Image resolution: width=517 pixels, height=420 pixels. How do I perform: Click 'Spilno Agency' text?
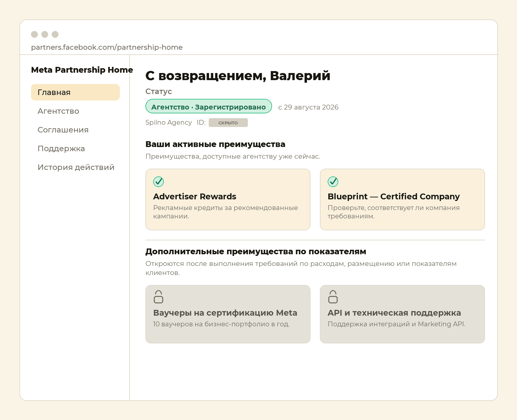[x=169, y=122]
